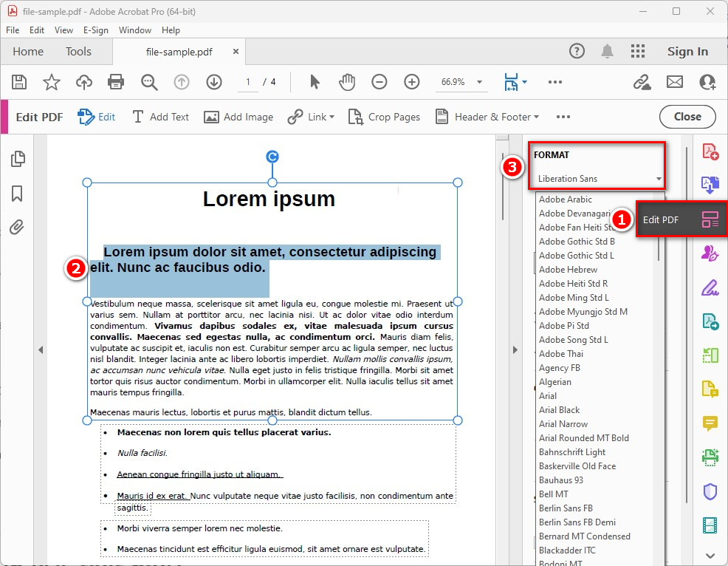Open the Edit menu
The height and width of the screenshot is (566, 728).
point(36,30)
